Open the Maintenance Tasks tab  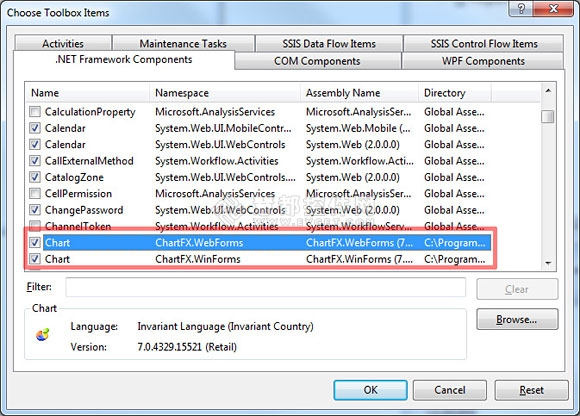click(183, 43)
